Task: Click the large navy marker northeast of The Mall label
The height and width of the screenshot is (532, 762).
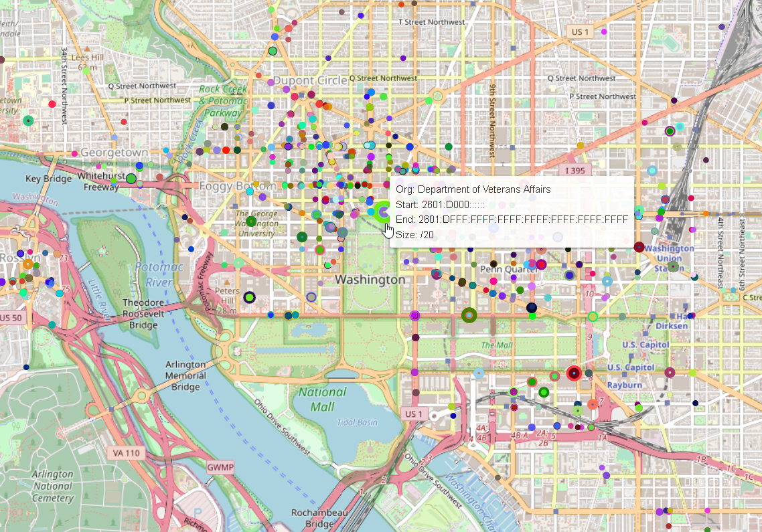Action: [532, 308]
